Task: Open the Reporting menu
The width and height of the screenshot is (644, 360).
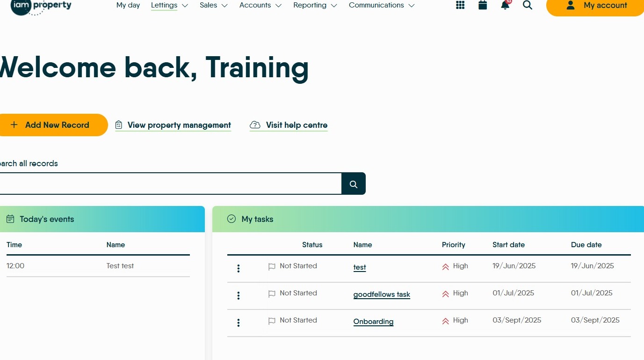Action: pos(315,6)
